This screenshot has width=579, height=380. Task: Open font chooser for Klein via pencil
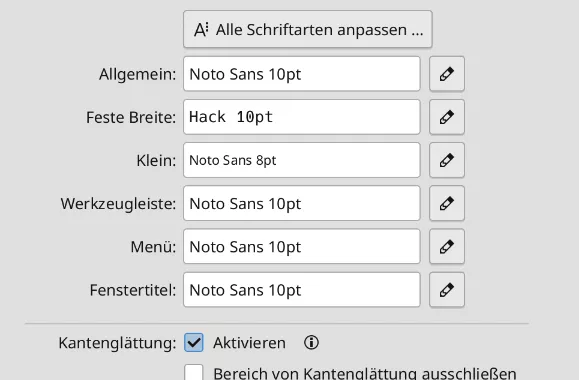[x=447, y=160]
